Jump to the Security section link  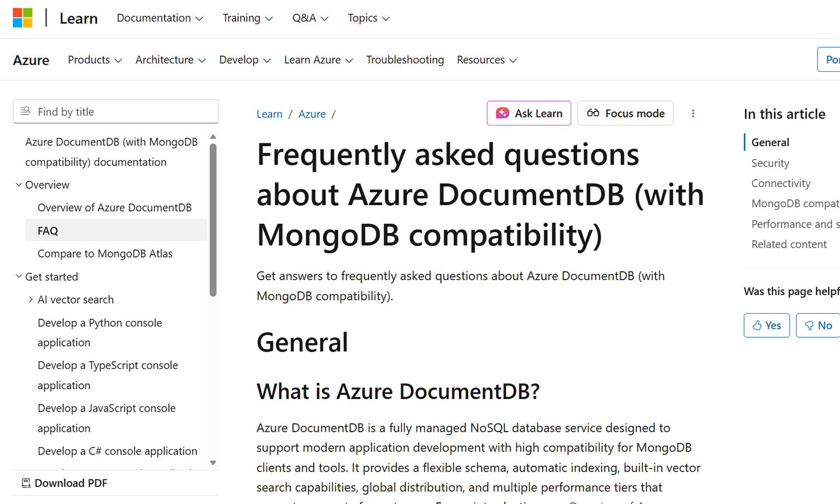(770, 163)
